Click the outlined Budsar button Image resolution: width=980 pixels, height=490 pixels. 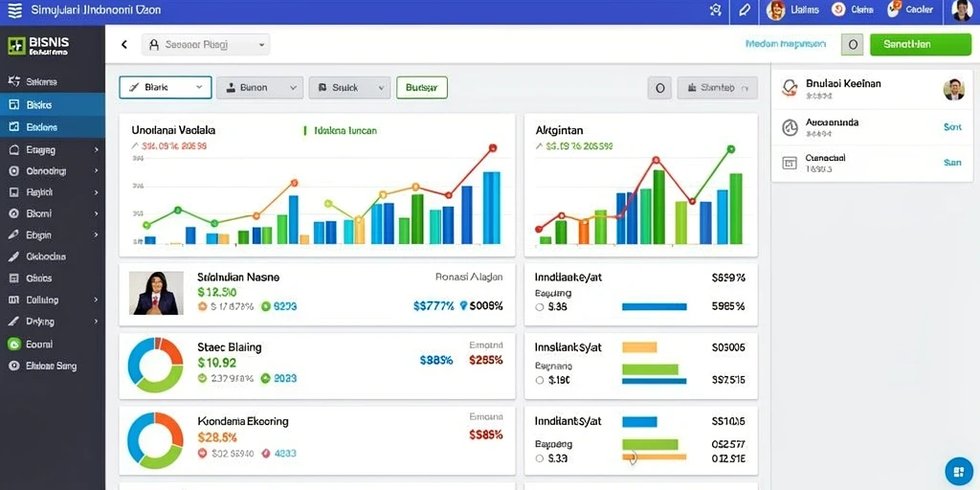[422, 87]
